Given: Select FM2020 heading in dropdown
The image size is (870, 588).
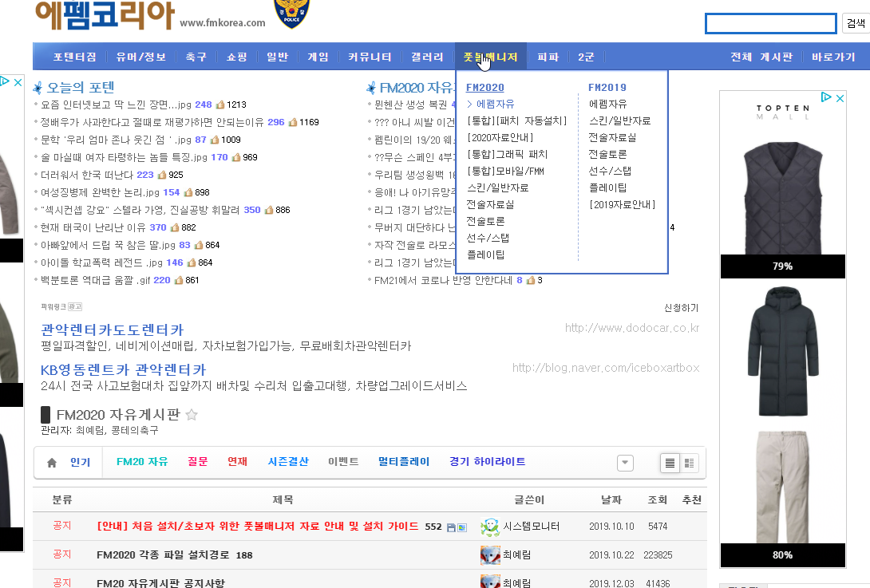Looking at the screenshot, I should [x=485, y=88].
